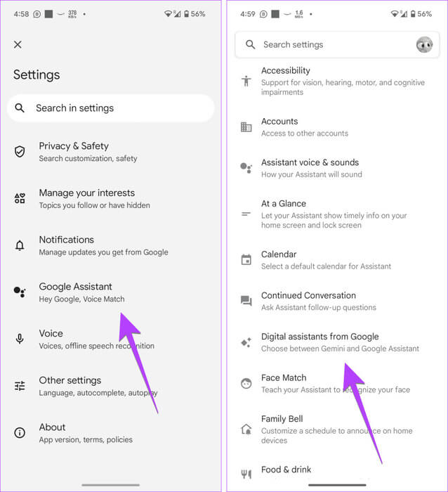Click the About info icon
Image resolution: width=448 pixels, height=492 pixels.
(x=20, y=433)
